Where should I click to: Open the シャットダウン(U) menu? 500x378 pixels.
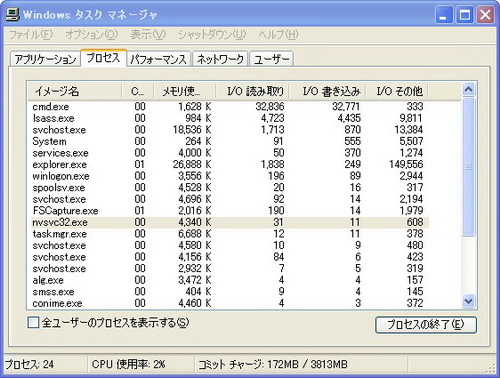[212, 34]
